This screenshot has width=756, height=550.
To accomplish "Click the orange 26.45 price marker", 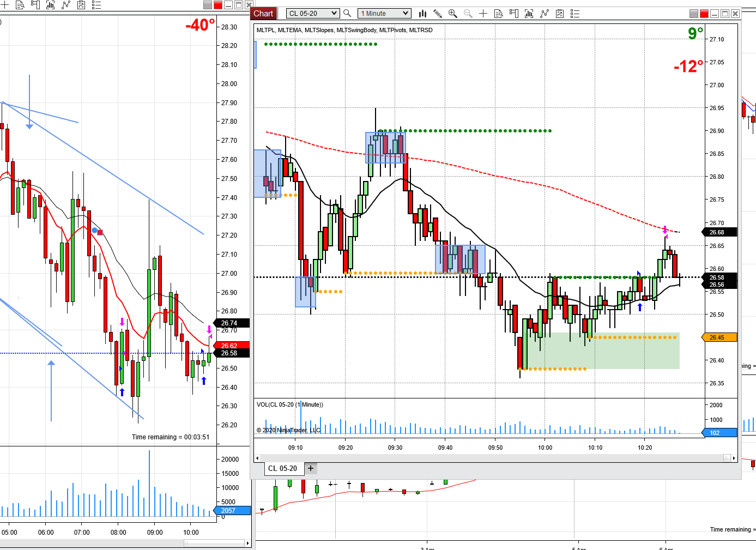I will 720,337.
